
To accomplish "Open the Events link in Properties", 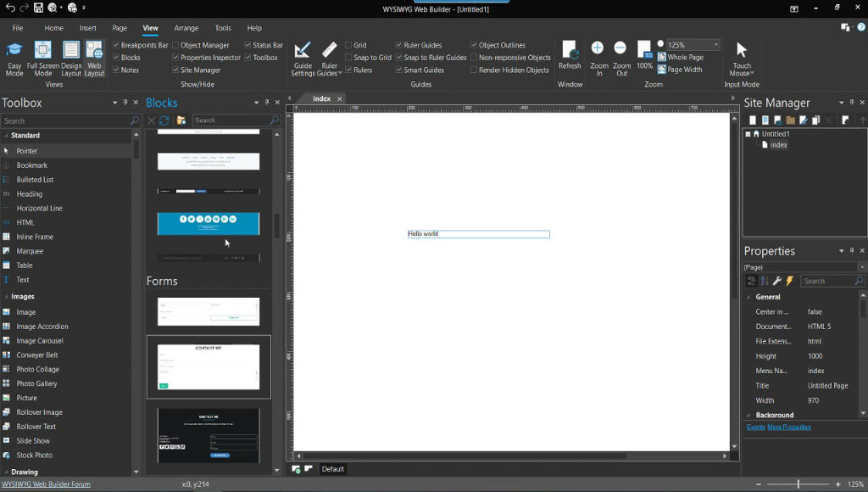I will click(755, 428).
